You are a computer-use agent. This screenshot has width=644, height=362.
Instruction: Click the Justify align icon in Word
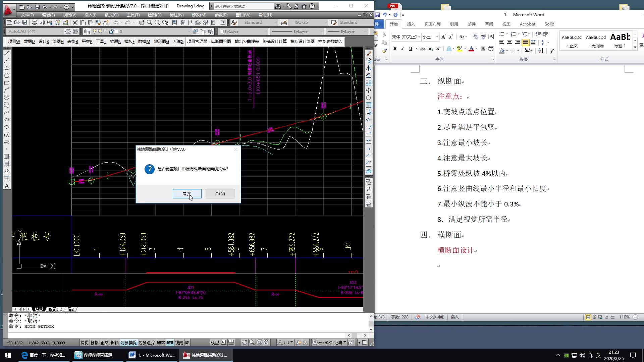point(526,43)
